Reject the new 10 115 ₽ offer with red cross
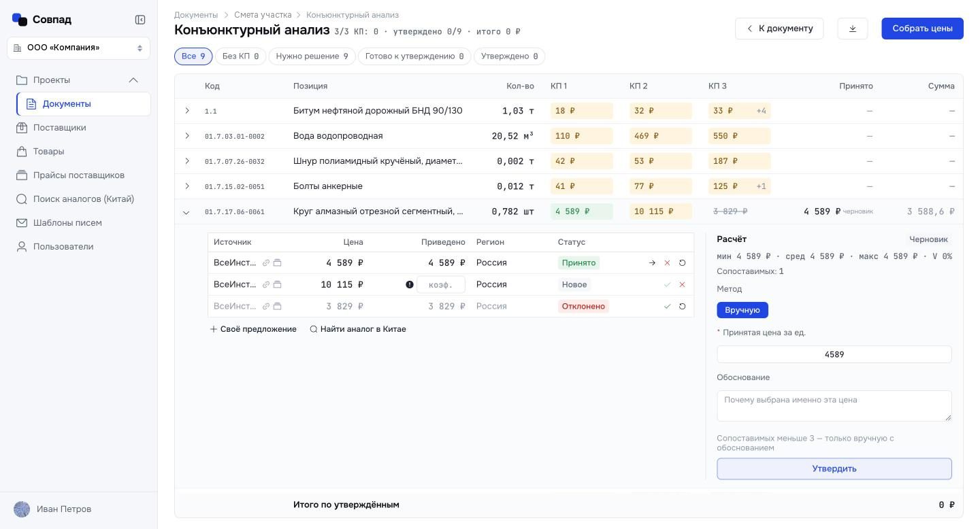The width and height of the screenshot is (980, 529). (682, 284)
